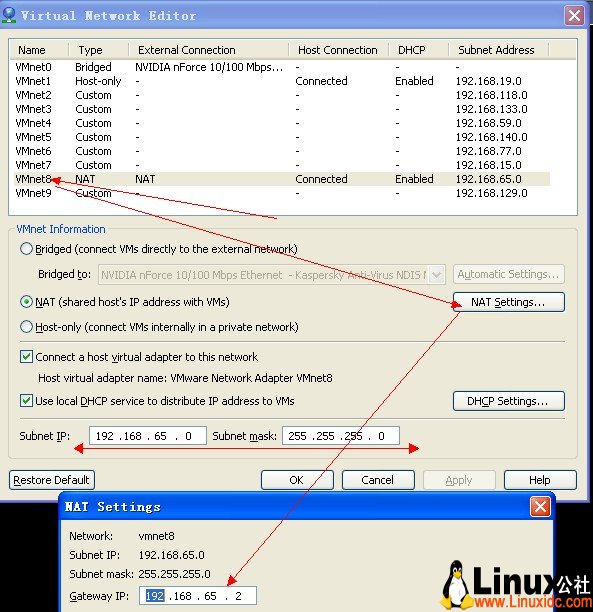Image resolution: width=593 pixels, height=612 pixels.
Task: Click the Apply button
Action: (459, 480)
